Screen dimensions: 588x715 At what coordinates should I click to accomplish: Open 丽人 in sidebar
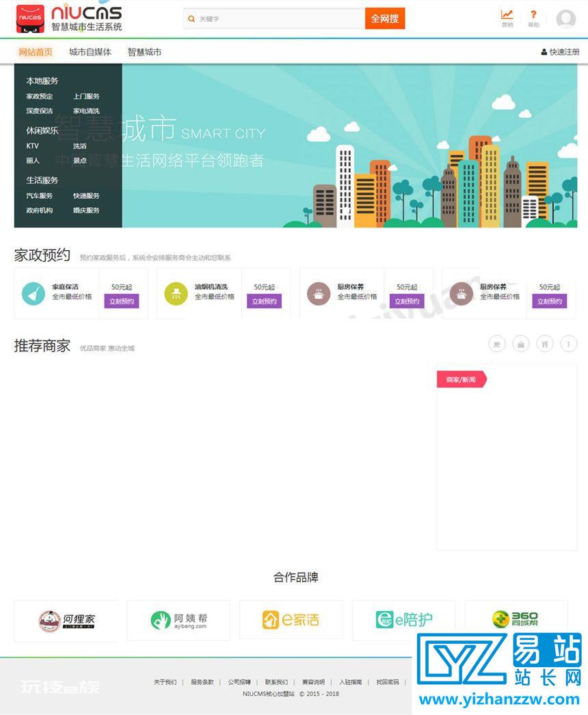click(x=33, y=161)
